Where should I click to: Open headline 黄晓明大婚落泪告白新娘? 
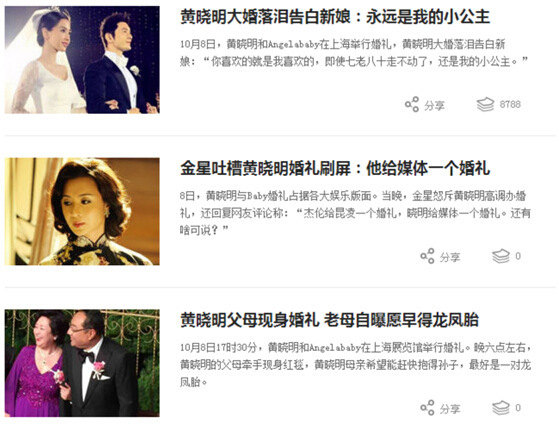tap(335, 17)
